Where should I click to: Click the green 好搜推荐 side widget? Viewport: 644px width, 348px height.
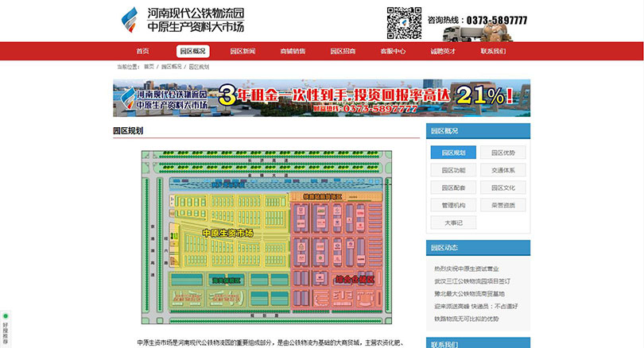click(x=5, y=329)
